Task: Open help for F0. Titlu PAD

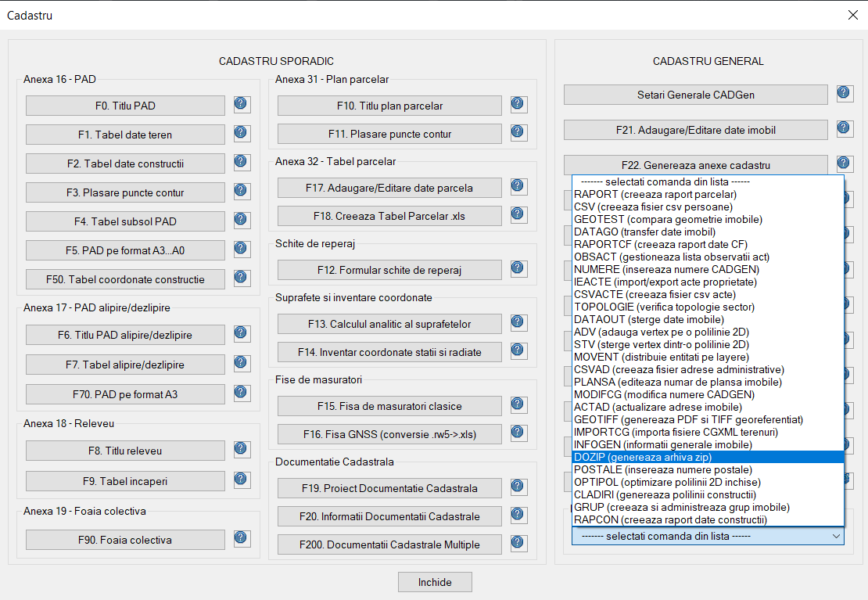Action: (x=242, y=104)
